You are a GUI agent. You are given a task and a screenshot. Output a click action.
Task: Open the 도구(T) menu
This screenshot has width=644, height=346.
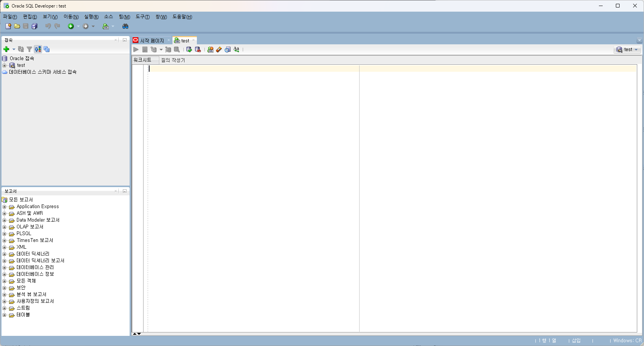pyautogui.click(x=143, y=17)
